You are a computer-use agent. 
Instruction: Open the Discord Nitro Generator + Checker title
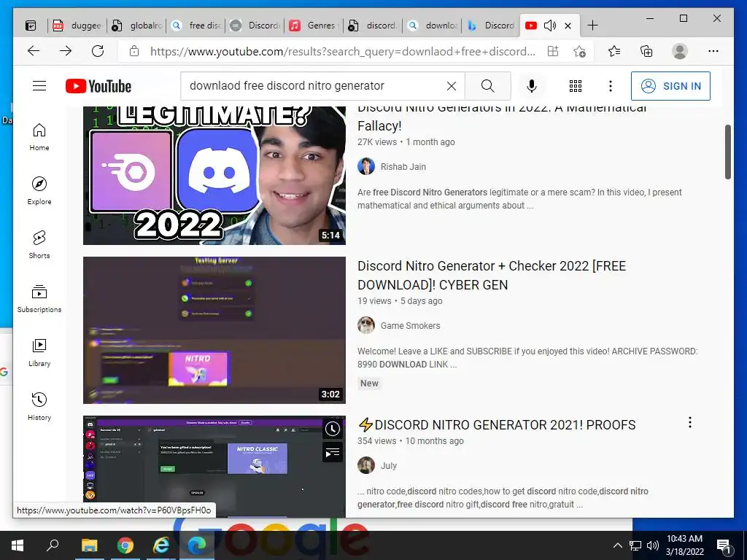coord(492,275)
